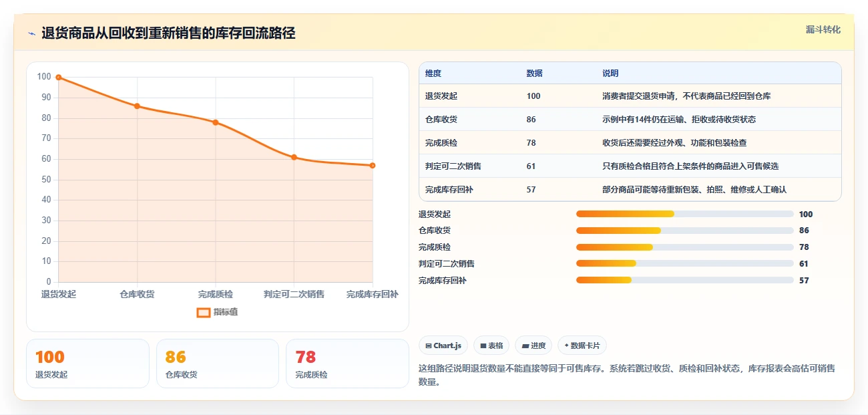Click description '消费者提交退货申请，不代表商品已经回到仓库'
Image resolution: width=868 pixels, height=415 pixels.
pyautogui.click(x=686, y=96)
